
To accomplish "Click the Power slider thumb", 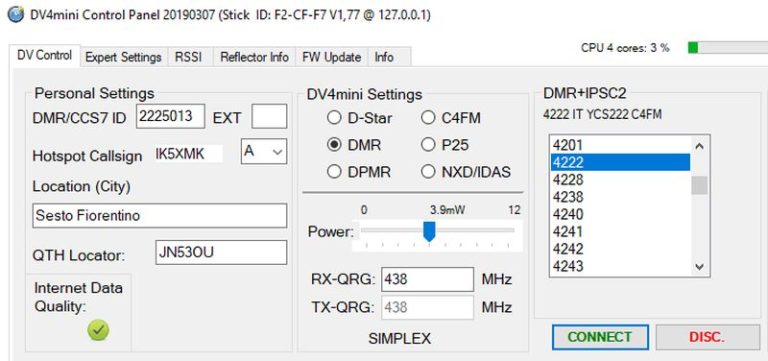I will pyautogui.click(x=429, y=231).
